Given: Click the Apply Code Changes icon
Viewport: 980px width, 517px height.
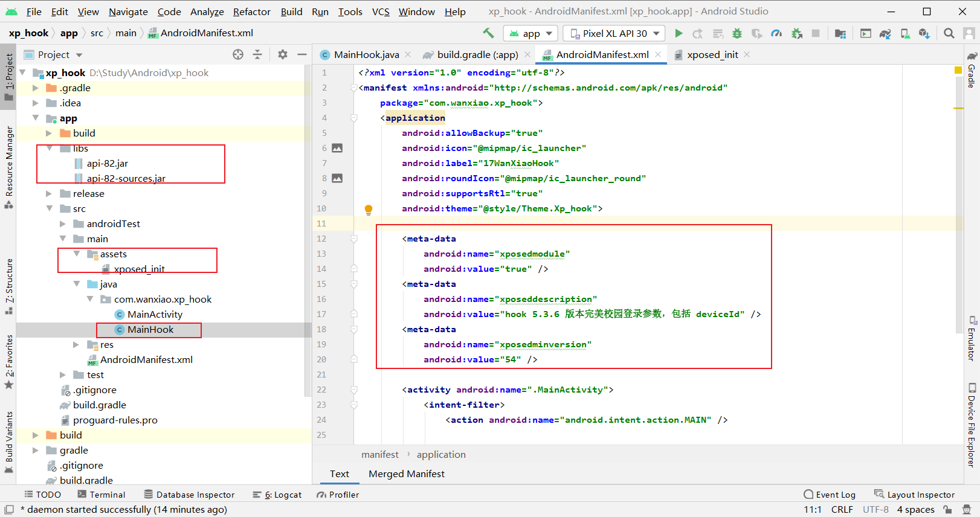Looking at the screenshot, I should pos(718,33).
